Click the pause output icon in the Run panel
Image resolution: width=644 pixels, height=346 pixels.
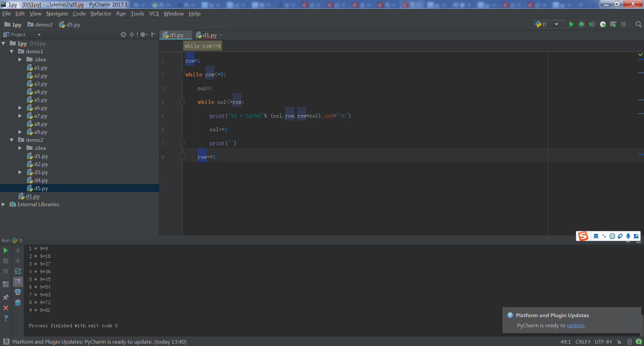[x=6, y=271]
